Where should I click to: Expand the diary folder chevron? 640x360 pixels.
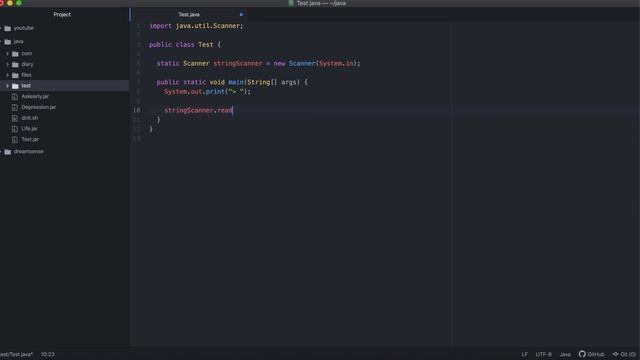7,64
